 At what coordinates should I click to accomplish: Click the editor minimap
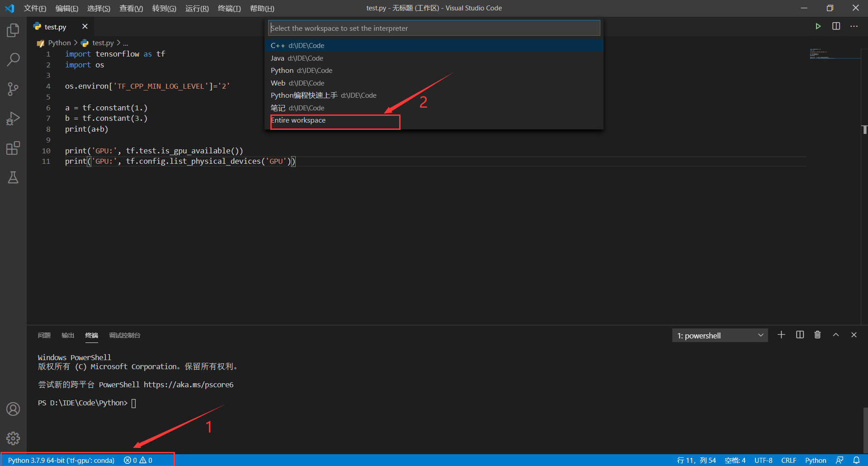[x=835, y=54]
